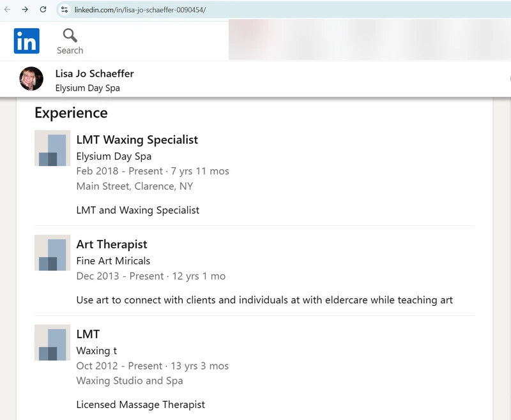Click the Search label in navigation bar
The width and height of the screenshot is (511, 420).
coord(70,50)
